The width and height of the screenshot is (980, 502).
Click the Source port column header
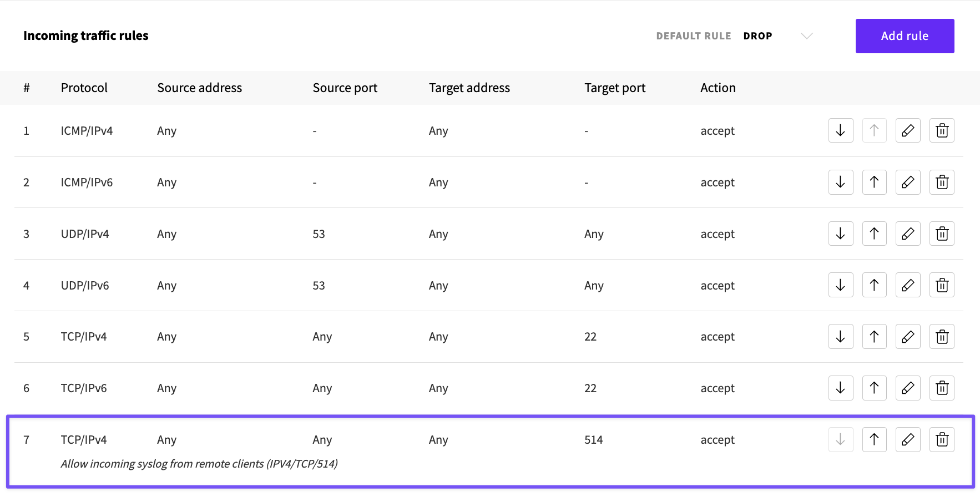click(345, 88)
